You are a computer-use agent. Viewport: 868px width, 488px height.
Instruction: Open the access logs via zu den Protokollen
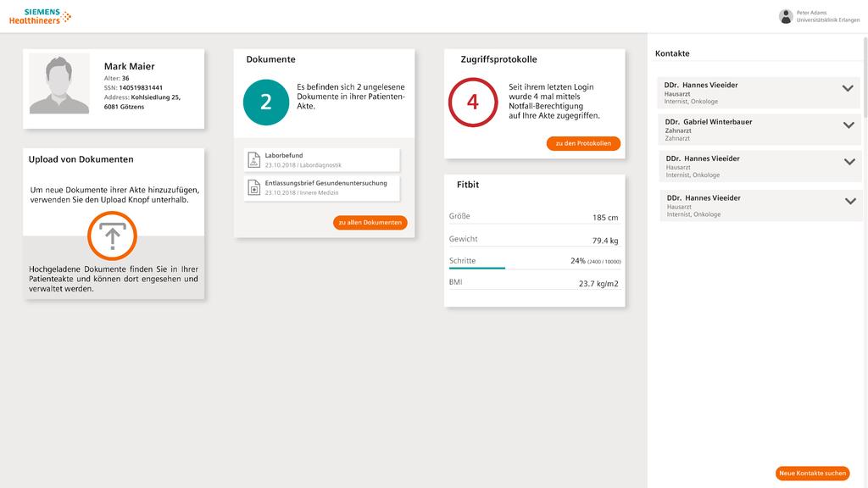tap(585, 143)
